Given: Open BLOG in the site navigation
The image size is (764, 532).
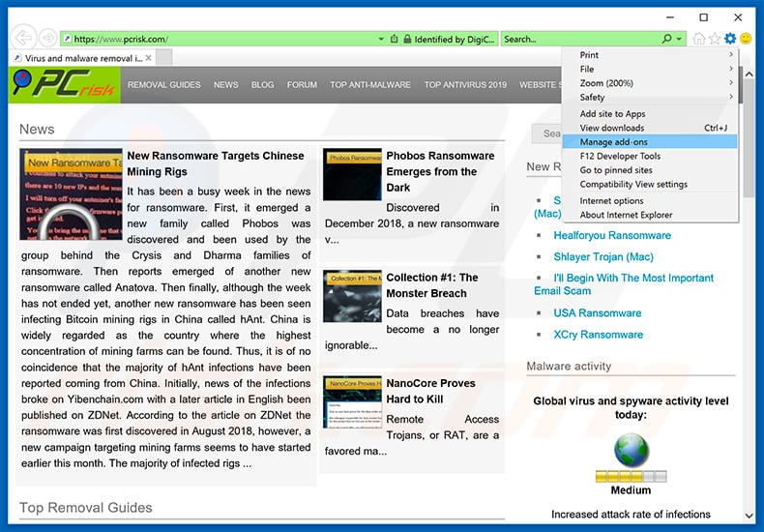Looking at the screenshot, I should click(263, 85).
